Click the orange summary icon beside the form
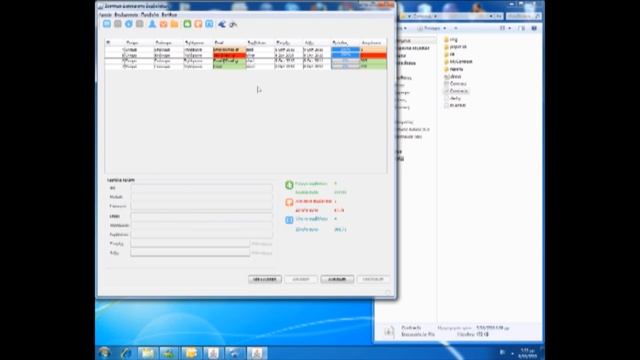640x360 pixels. point(289,202)
